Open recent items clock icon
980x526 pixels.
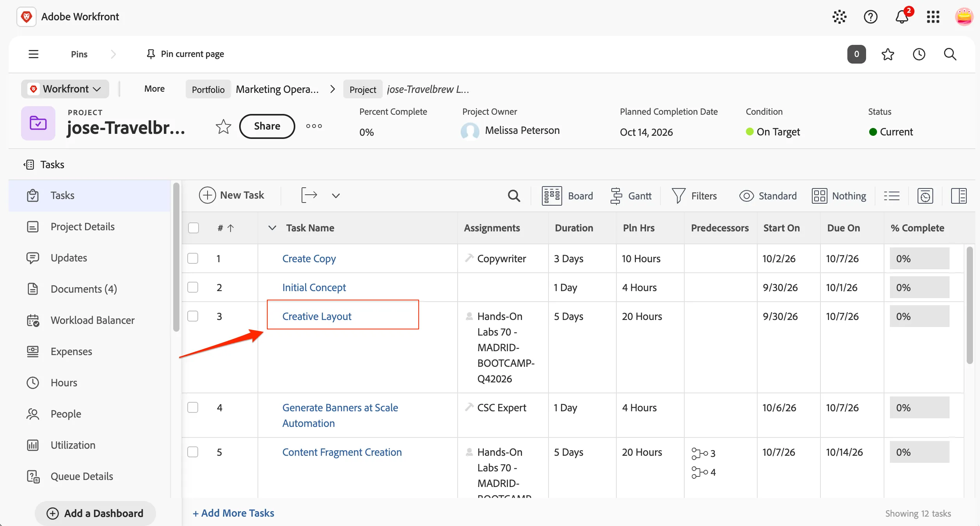point(919,54)
